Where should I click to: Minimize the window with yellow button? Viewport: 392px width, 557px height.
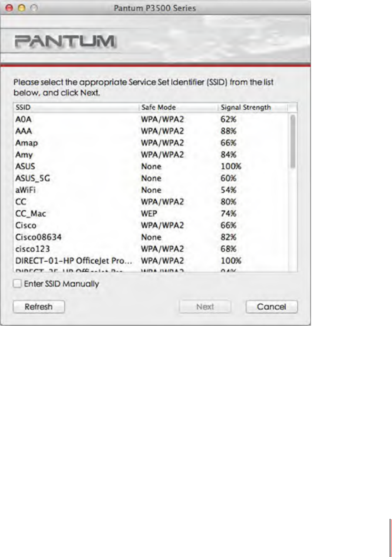(x=21, y=8)
